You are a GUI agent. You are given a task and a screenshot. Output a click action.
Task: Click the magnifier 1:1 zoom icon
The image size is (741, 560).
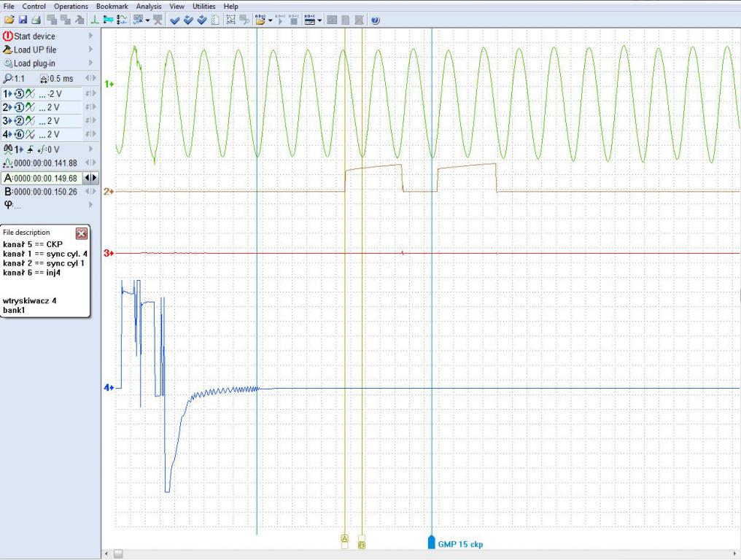click(8, 79)
